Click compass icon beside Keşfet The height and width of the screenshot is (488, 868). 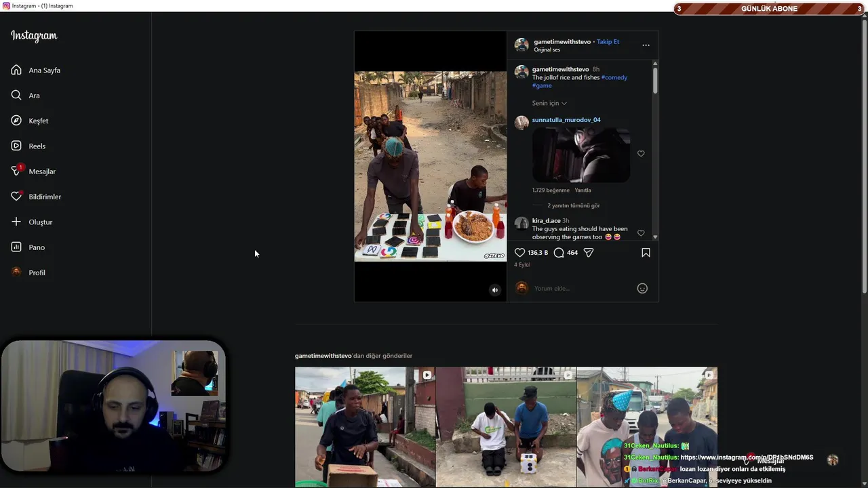(x=16, y=121)
